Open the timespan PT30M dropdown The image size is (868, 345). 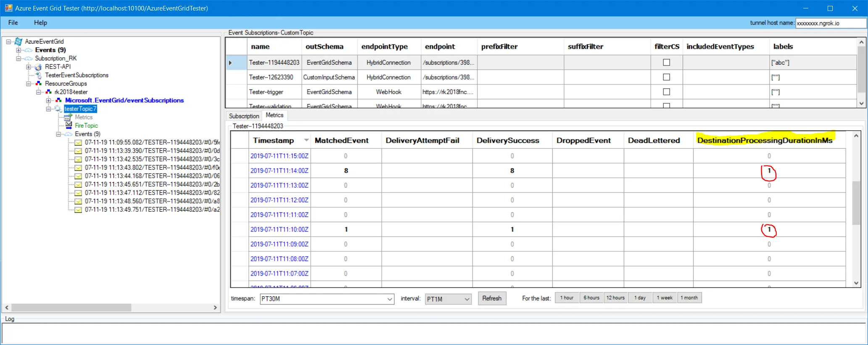390,299
